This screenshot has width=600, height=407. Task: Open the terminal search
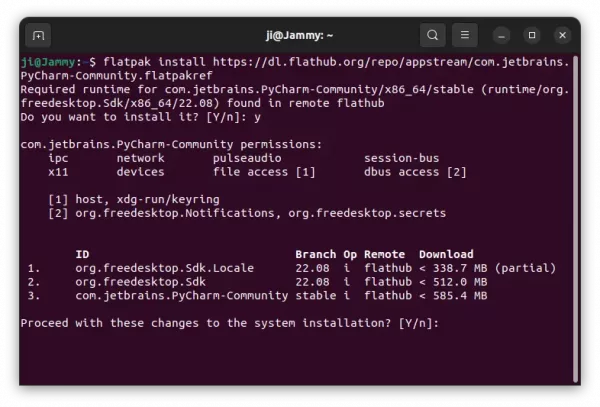tap(432, 35)
